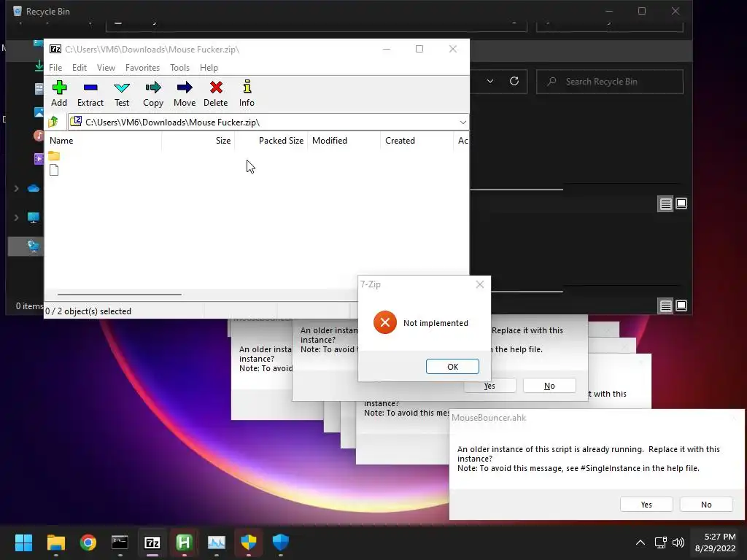Click No in the dialog behind the 7-Zip error
The width and height of the screenshot is (747, 560).
[549, 386]
